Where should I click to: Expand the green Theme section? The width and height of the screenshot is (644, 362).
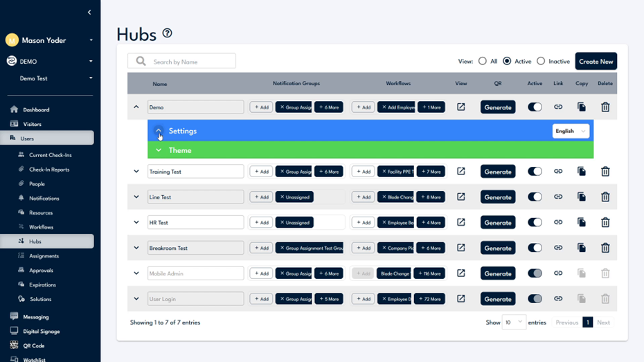(159, 150)
